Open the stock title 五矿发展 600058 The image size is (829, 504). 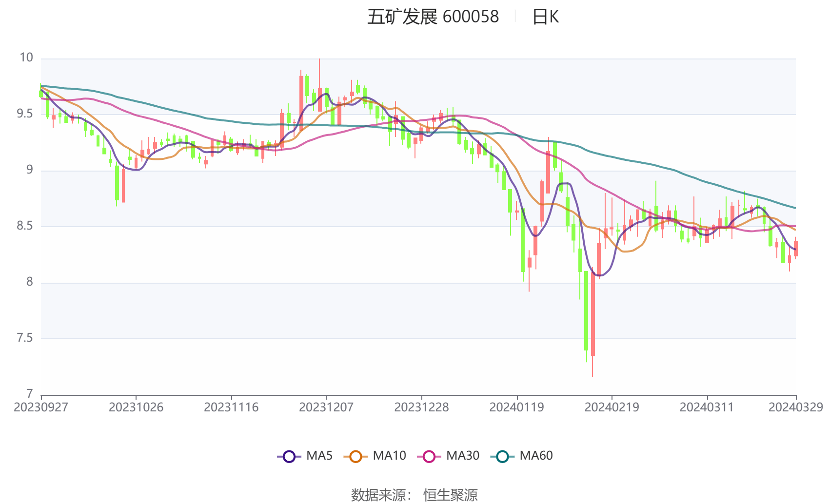tap(433, 17)
